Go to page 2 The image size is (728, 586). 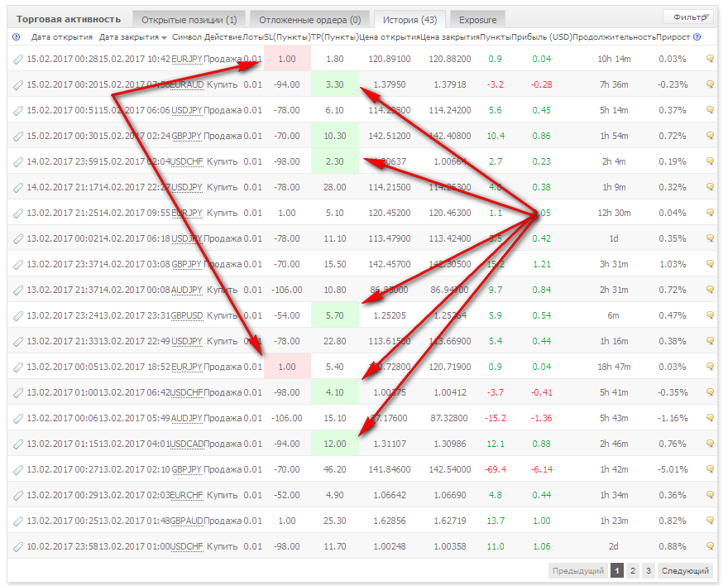(632, 570)
